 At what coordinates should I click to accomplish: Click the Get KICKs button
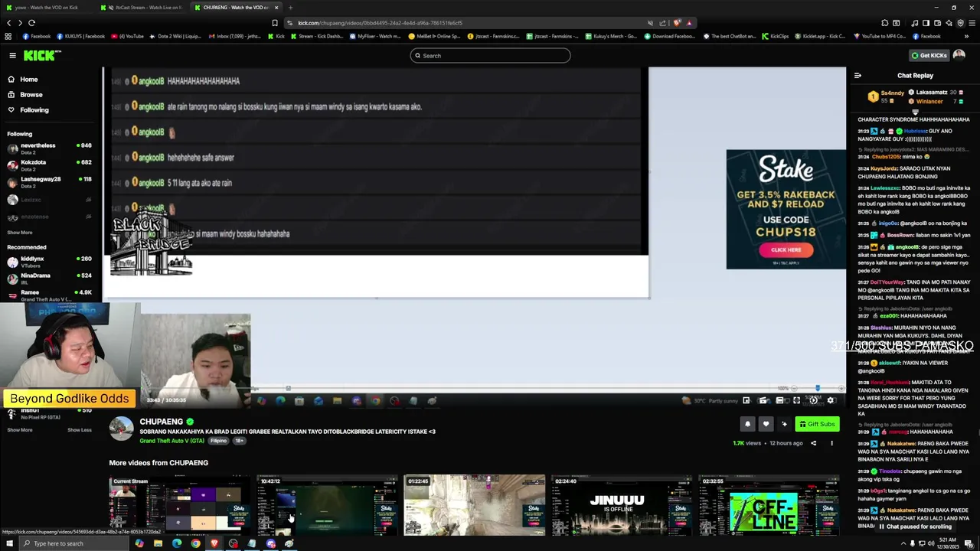(929, 55)
